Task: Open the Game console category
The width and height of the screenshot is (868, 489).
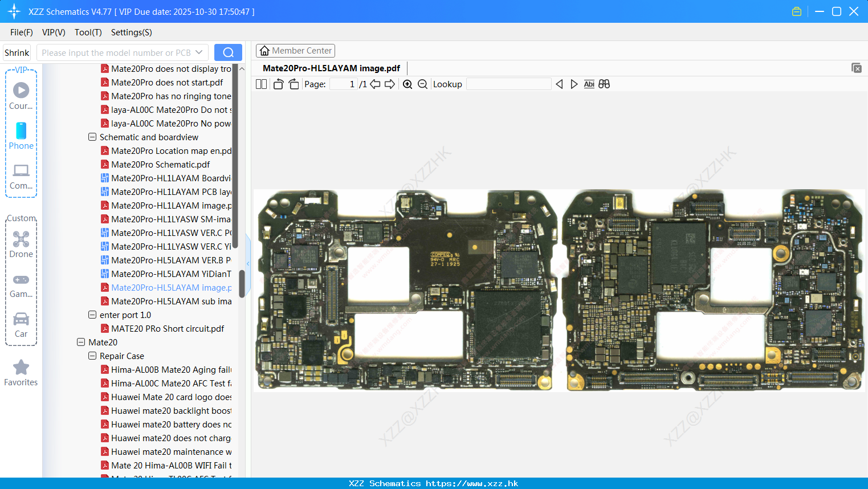Action: tap(21, 285)
